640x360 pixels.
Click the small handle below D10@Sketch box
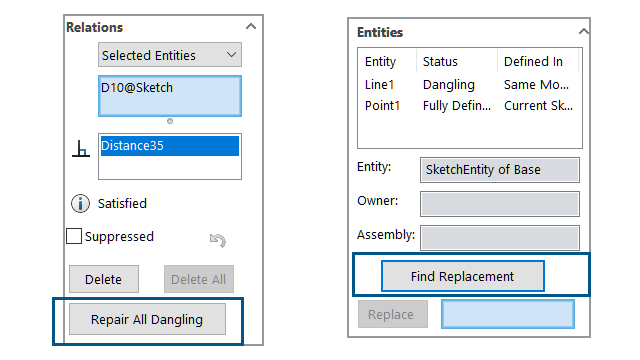pos(170,121)
